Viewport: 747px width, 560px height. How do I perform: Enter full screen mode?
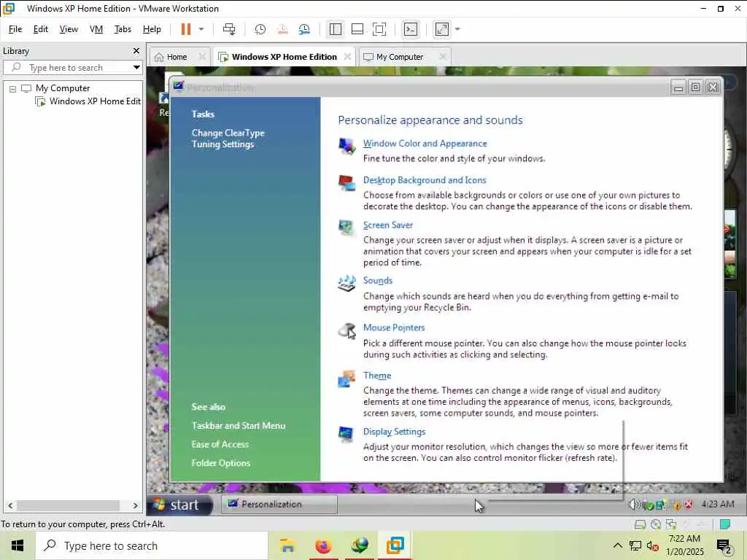click(379, 29)
